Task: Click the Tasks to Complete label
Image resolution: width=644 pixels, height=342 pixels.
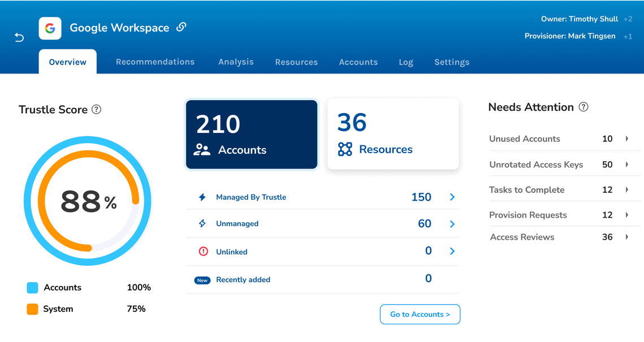Action: 526,190
